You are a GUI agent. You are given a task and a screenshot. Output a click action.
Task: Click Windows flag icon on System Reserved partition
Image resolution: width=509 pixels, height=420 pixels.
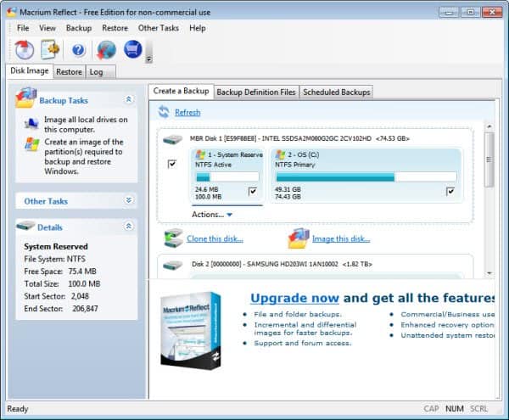[200, 154]
